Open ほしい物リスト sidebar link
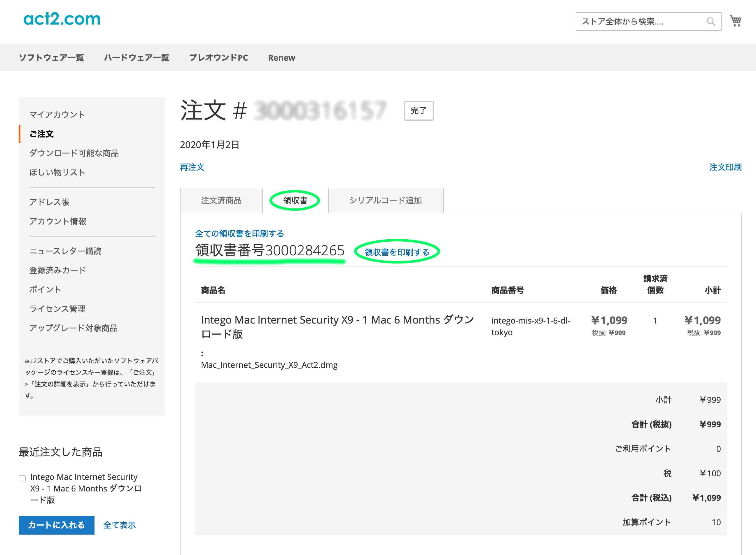756x555 pixels. coord(57,172)
